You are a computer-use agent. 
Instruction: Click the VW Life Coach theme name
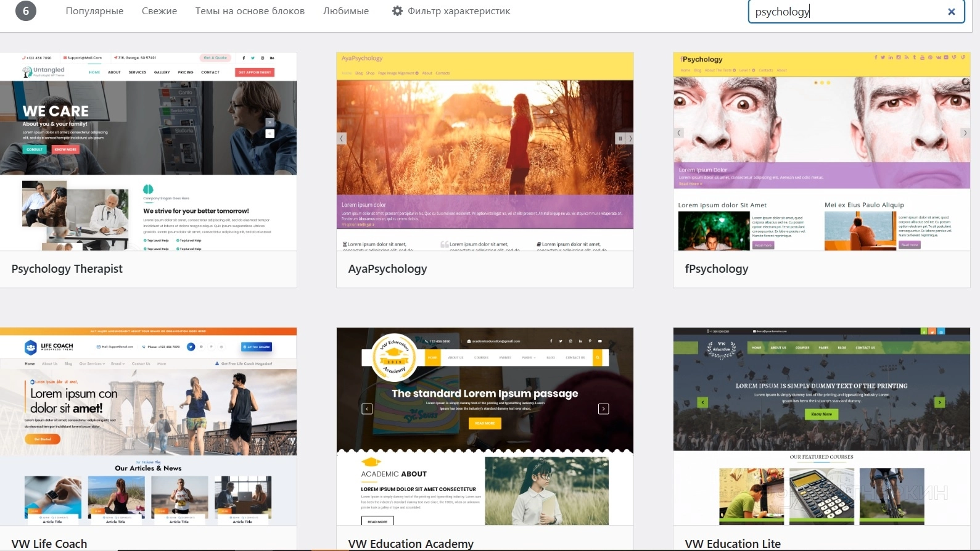pos(49,544)
